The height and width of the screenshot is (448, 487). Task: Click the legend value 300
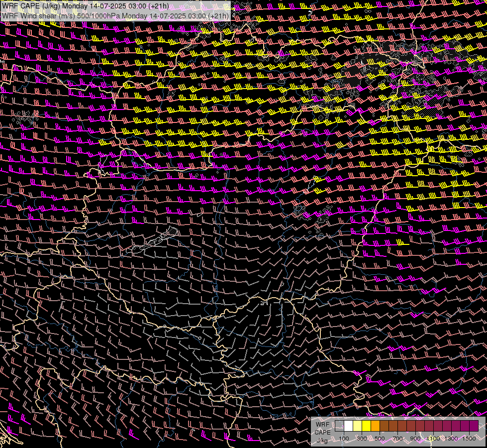pyautogui.click(x=362, y=439)
